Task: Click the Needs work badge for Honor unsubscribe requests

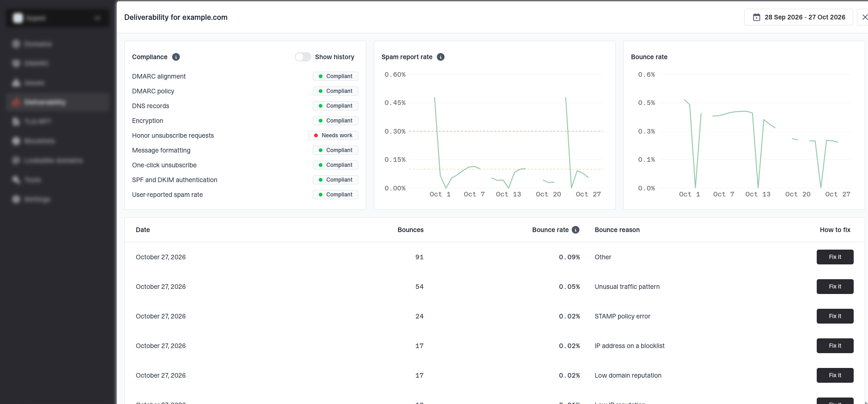Action: (333, 135)
